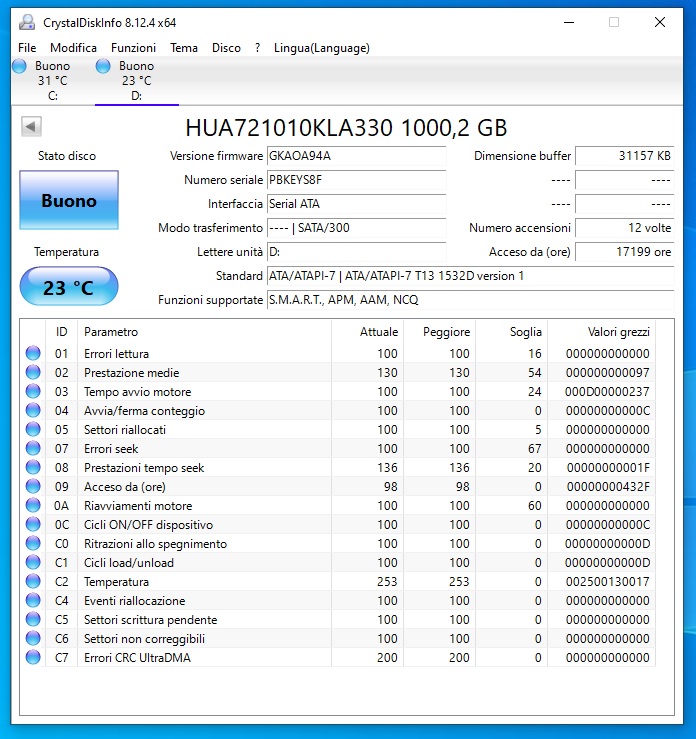Click the Versione firmware field GKAOA94A
This screenshot has width=696, height=739.
tap(356, 156)
